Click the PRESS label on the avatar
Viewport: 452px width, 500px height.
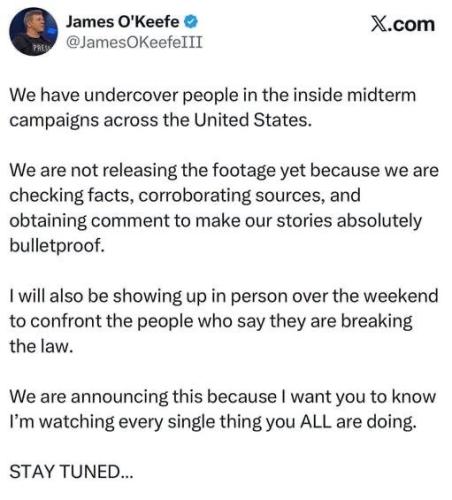(41, 48)
